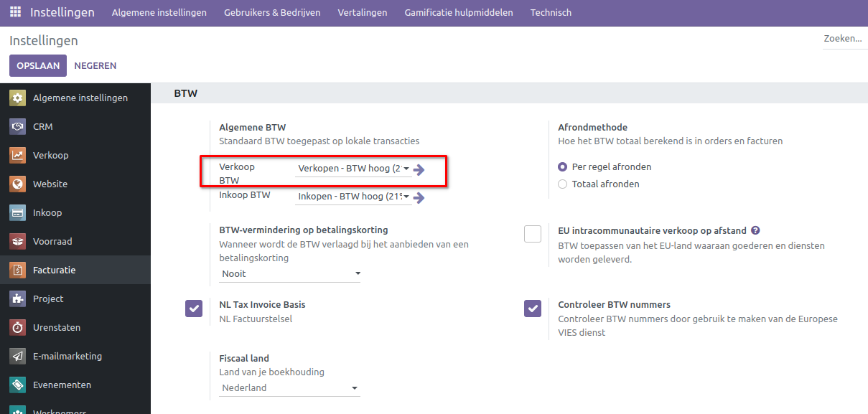Click the Voorraad box icon

(x=18, y=242)
